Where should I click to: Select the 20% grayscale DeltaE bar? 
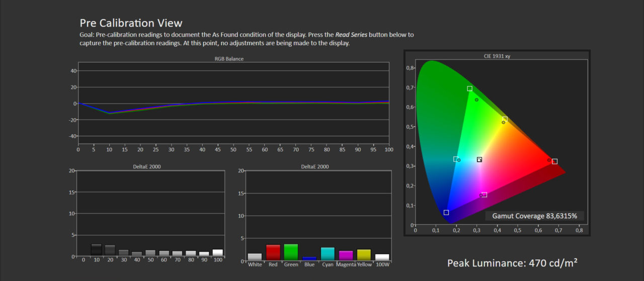110,250
